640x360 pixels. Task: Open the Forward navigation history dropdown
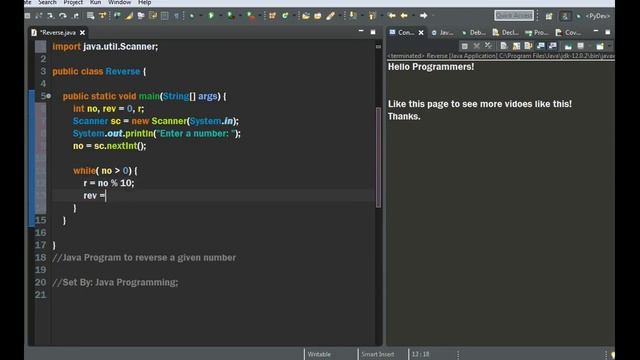pos(433,16)
